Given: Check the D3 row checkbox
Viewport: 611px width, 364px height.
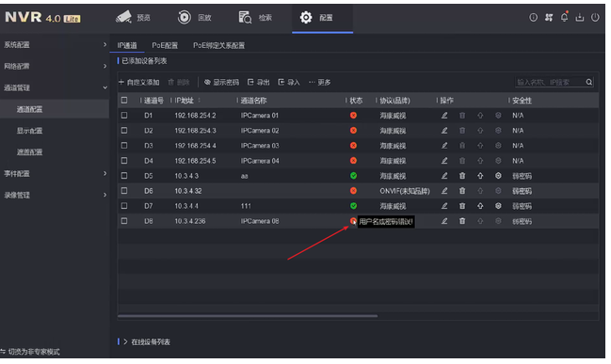Looking at the screenshot, I should coord(124,145).
